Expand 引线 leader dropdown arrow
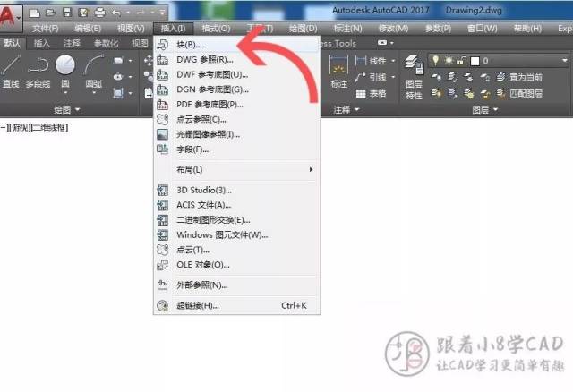The height and width of the screenshot is (392, 573). point(393,77)
